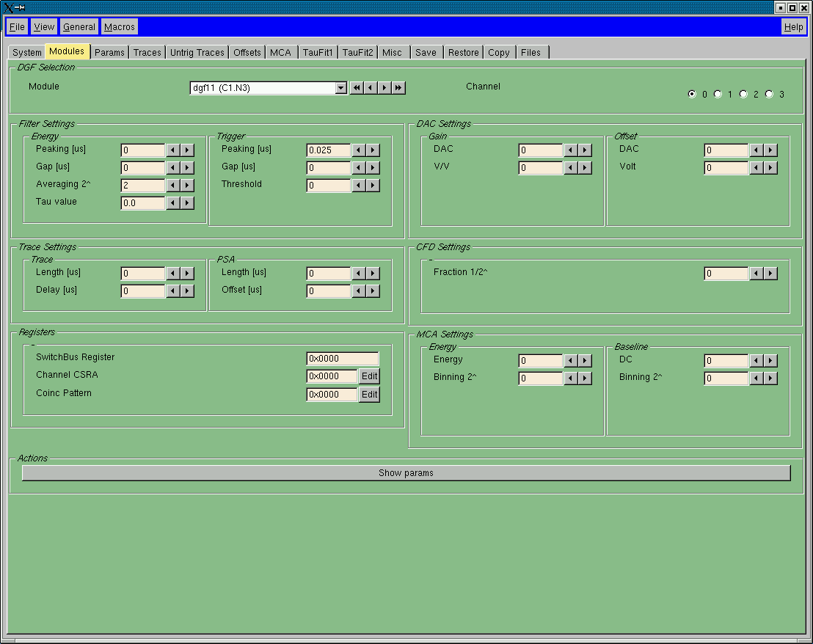Screen dimensions: 813x644
Task: Open the Module dropdown arrow
Action: tap(340, 88)
